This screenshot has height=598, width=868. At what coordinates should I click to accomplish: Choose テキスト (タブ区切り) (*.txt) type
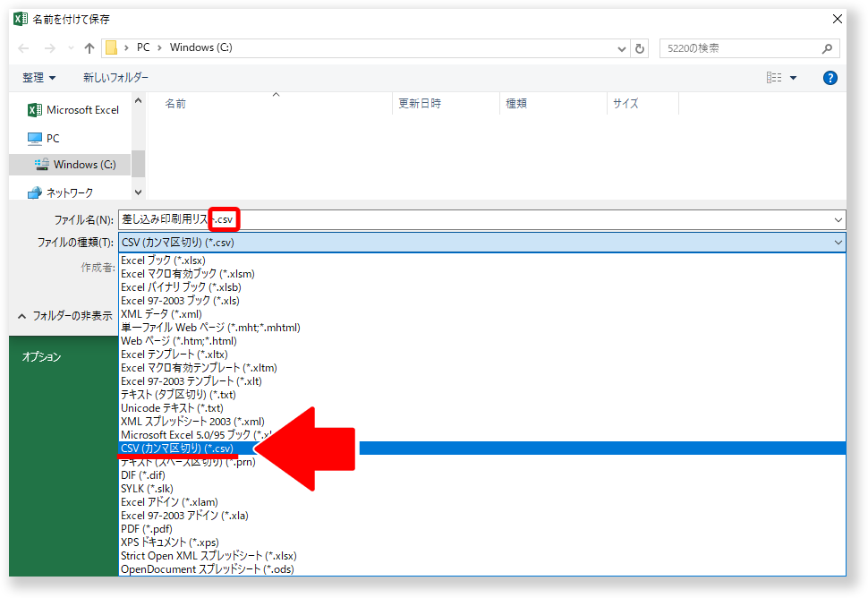[482, 394]
